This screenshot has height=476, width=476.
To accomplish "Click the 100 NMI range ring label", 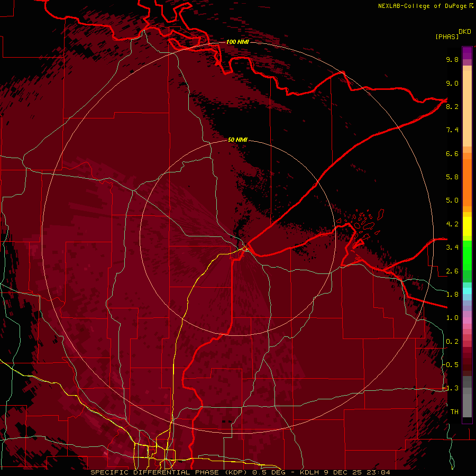I will point(237,42).
